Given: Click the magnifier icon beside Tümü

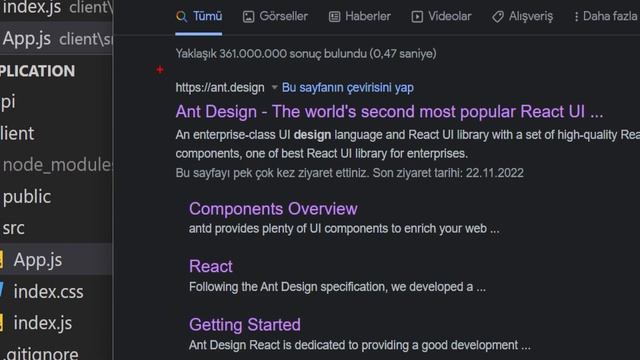Looking at the screenshot, I should tap(182, 17).
